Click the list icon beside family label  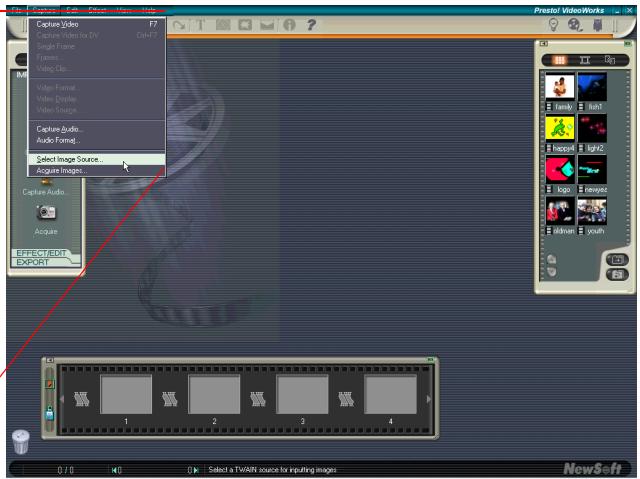(x=549, y=106)
